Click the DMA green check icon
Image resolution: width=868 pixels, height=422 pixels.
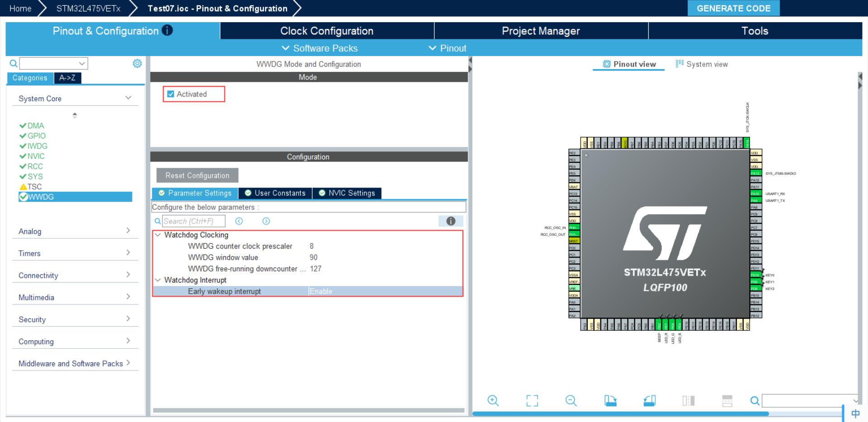23,126
